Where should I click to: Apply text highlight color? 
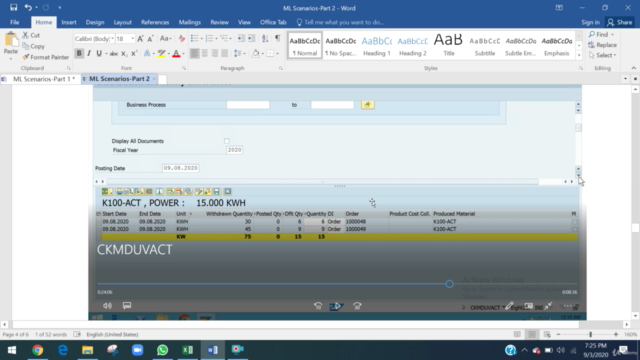point(162,53)
